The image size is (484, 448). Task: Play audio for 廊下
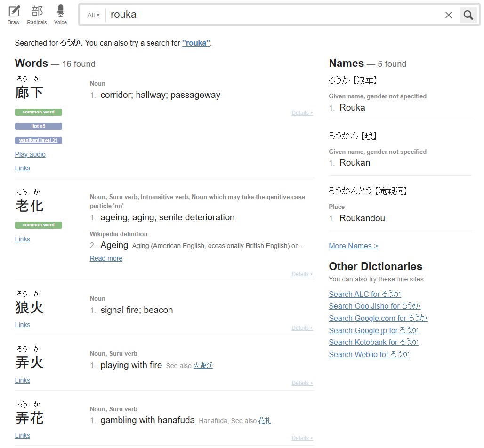tap(30, 154)
